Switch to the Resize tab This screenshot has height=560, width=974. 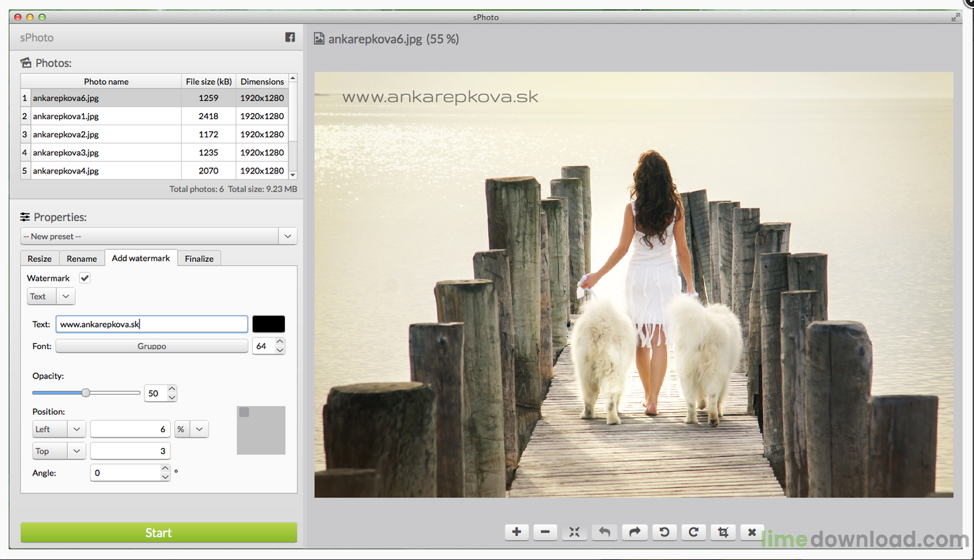coord(40,259)
